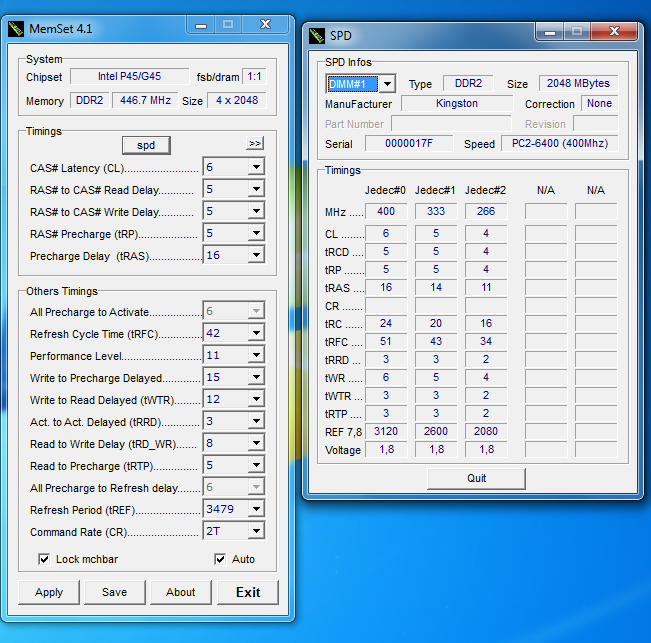Expand the Precharge Delay (tRAS) dropdown
The width and height of the screenshot is (651, 643).
pos(256,255)
